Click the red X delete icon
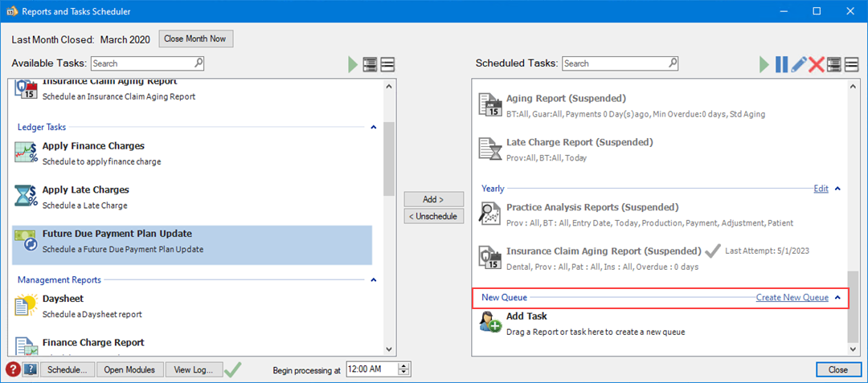 (817, 64)
